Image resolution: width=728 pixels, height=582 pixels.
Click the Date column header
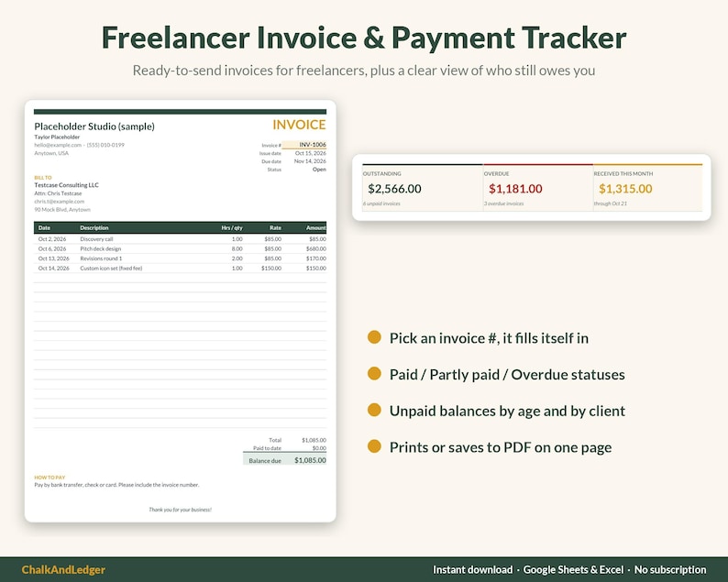point(44,228)
